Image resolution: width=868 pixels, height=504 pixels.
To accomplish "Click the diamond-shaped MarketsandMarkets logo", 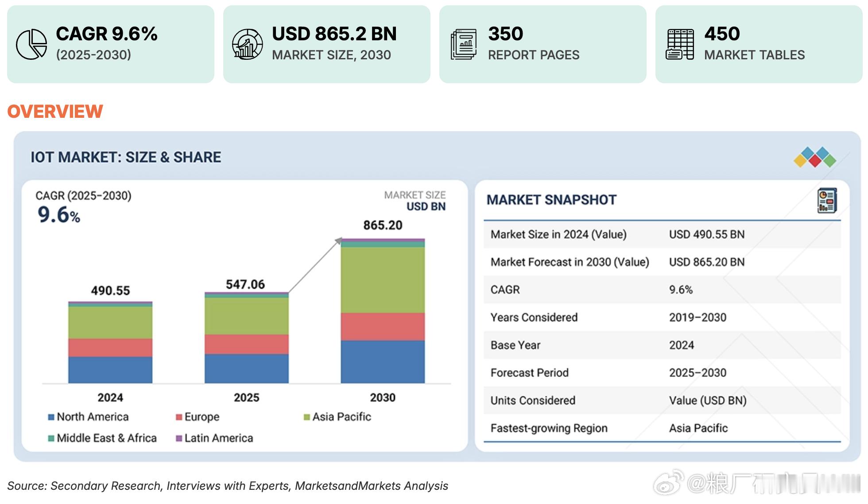I will pos(815,158).
